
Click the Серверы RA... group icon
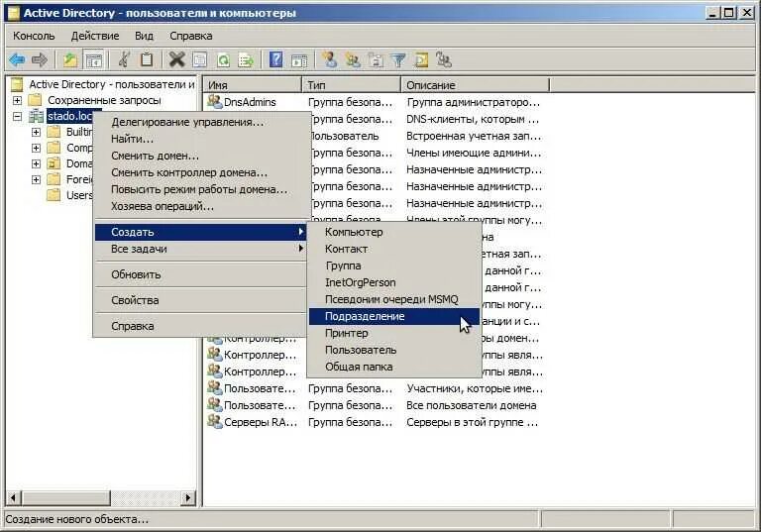[214, 421]
